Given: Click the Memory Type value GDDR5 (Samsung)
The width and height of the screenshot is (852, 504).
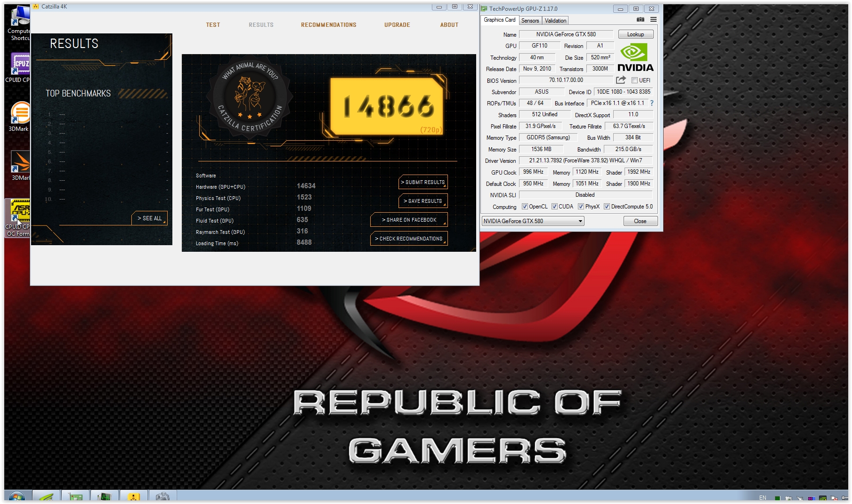Looking at the screenshot, I should point(548,137).
